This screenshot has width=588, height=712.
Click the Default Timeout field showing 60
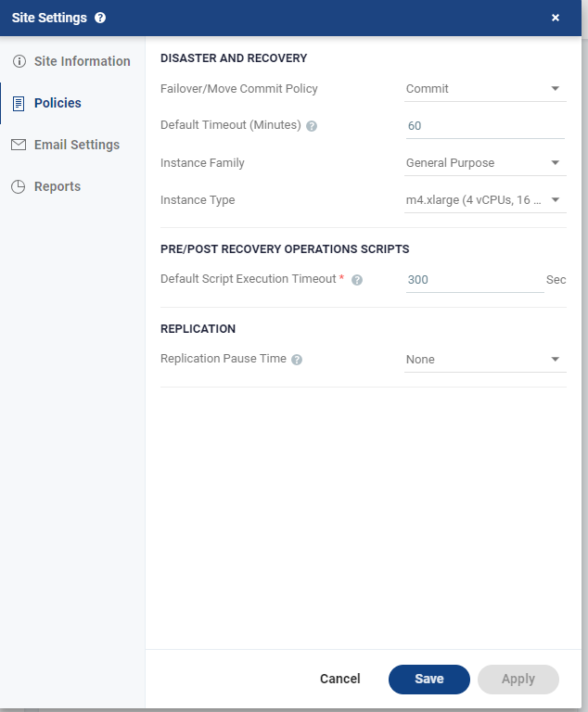coord(485,126)
